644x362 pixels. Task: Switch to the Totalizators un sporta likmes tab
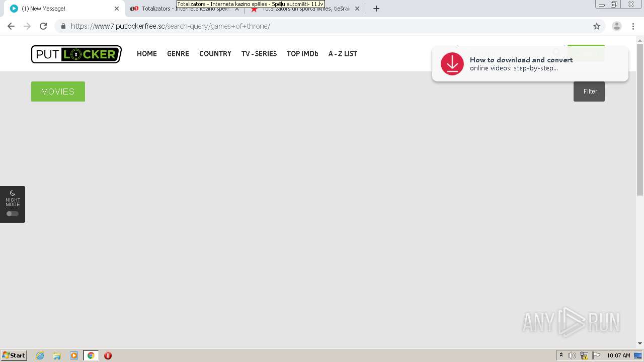305,9
